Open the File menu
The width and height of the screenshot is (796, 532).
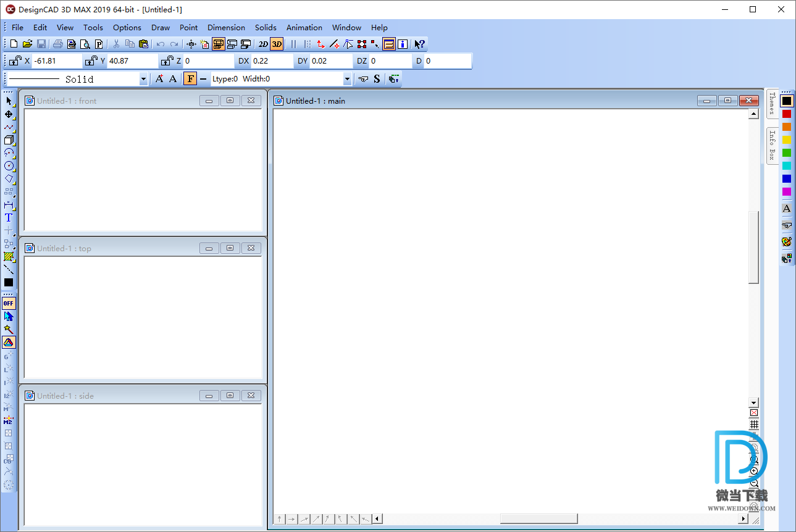[17, 27]
